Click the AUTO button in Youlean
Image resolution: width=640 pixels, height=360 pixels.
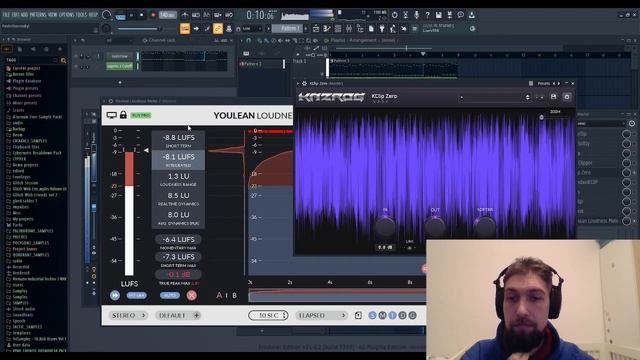tap(169, 295)
